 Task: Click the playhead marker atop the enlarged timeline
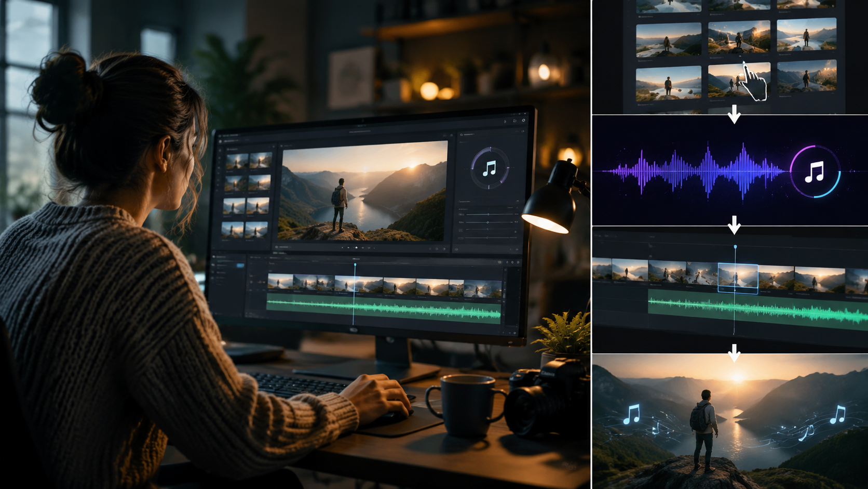point(735,247)
